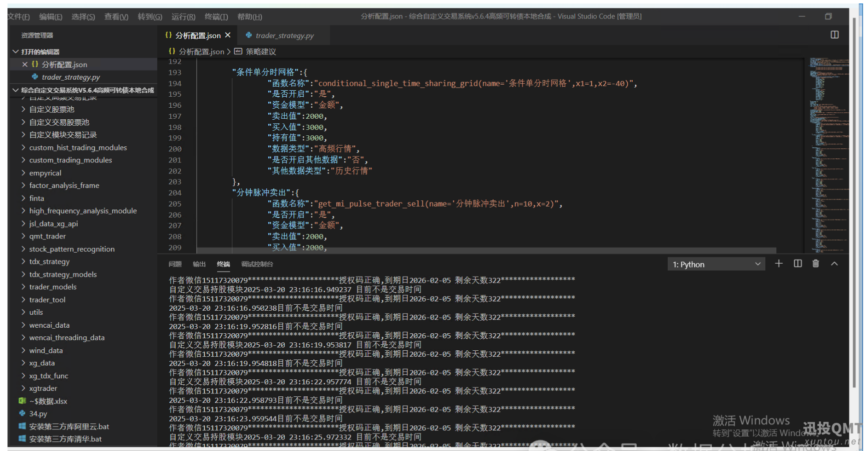868x451 pixels.
Task: Open the stock_pattern_recognition folder
Action: pos(72,249)
